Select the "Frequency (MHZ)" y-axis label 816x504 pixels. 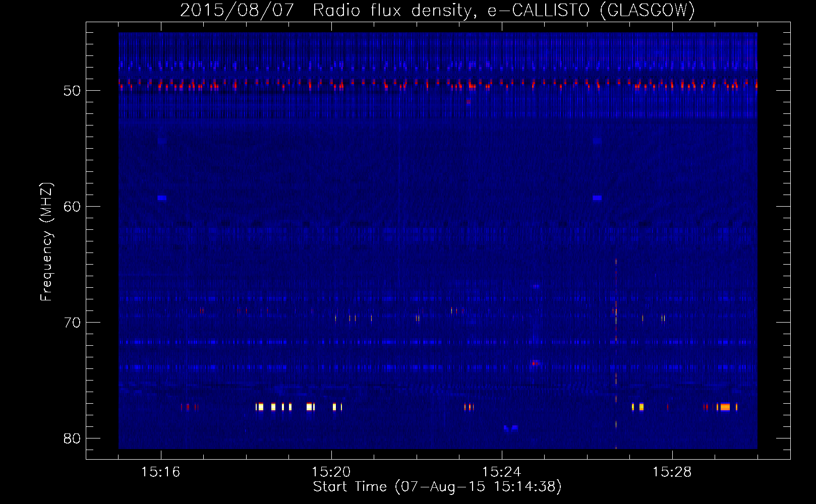pos(46,241)
